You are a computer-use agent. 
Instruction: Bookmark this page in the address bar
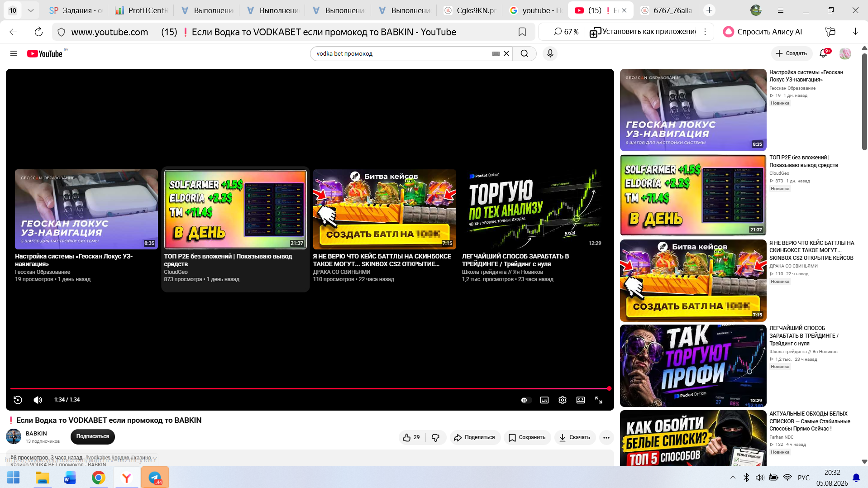pos(522,32)
